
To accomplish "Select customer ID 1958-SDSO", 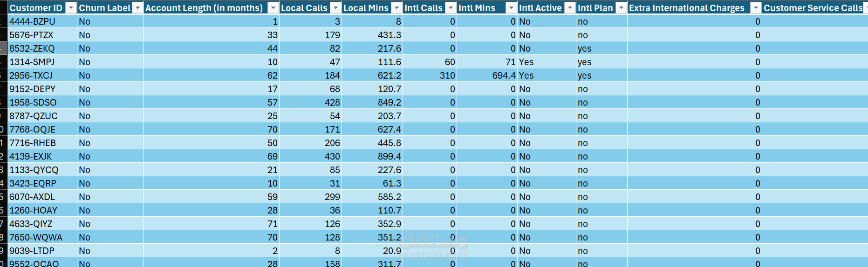I will pyautogui.click(x=42, y=102).
